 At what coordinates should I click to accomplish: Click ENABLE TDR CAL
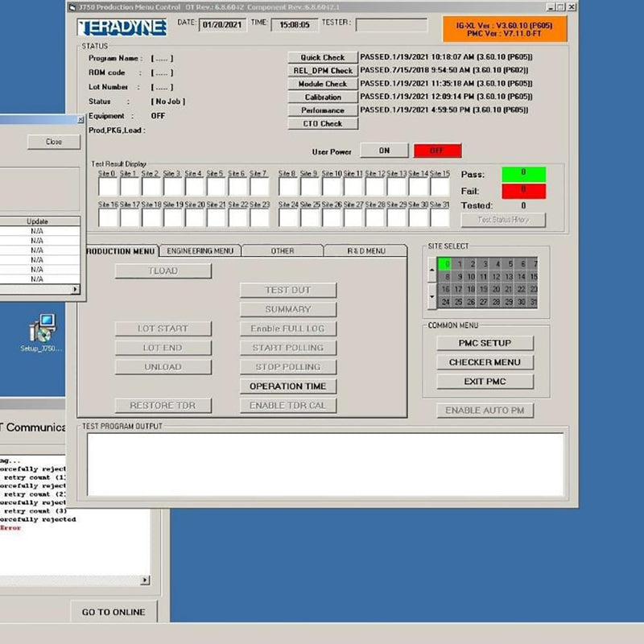(x=288, y=406)
